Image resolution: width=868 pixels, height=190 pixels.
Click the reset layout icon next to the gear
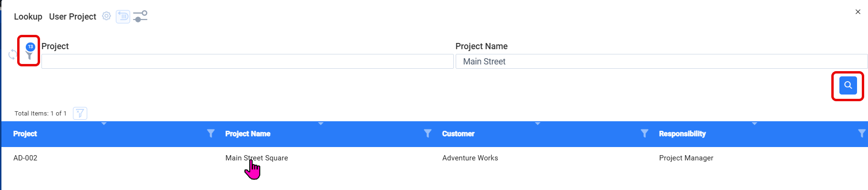click(x=123, y=17)
